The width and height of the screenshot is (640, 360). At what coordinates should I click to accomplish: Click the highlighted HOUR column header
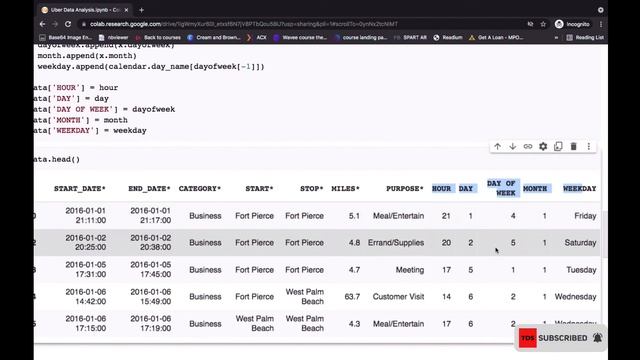pyautogui.click(x=442, y=188)
